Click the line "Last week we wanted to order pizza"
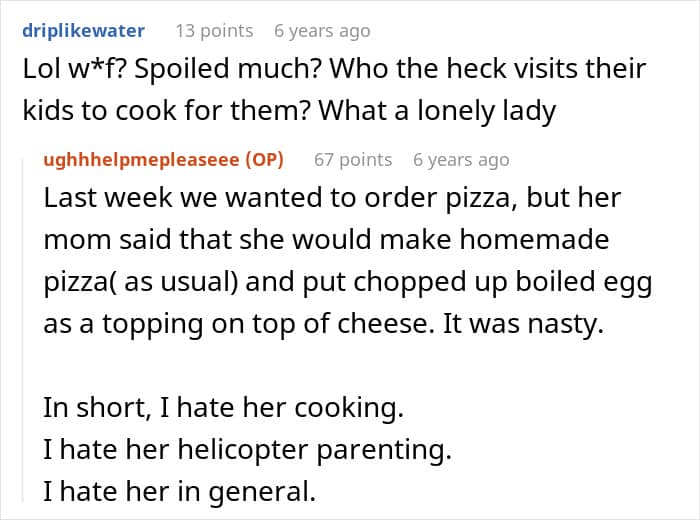Screen dimensions: 700x520 [332, 197]
